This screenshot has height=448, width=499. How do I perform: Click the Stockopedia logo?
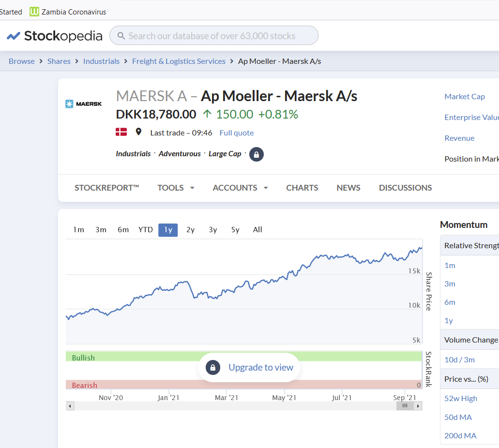tap(54, 36)
